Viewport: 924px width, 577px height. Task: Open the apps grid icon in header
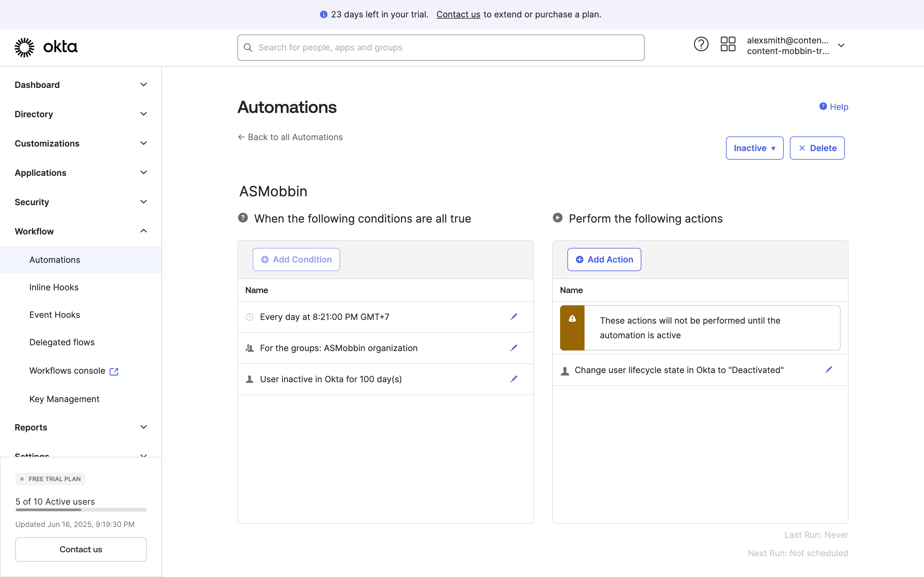[728, 44]
